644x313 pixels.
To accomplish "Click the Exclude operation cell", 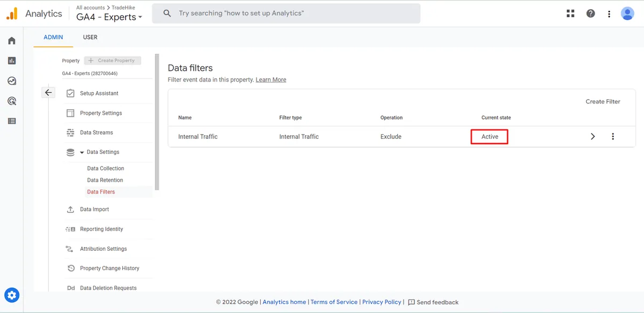I will pyautogui.click(x=391, y=137).
